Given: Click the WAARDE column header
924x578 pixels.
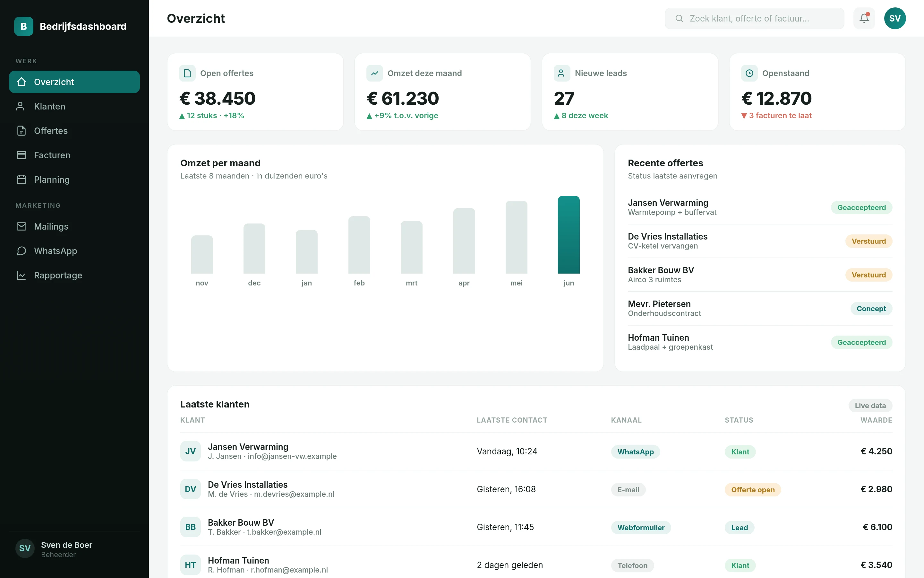Looking at the screenshot, I should [876, 420].
